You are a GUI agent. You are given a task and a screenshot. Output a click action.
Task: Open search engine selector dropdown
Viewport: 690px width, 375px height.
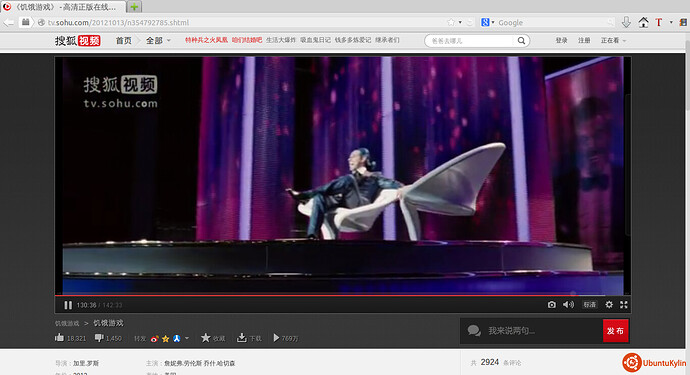488,22
